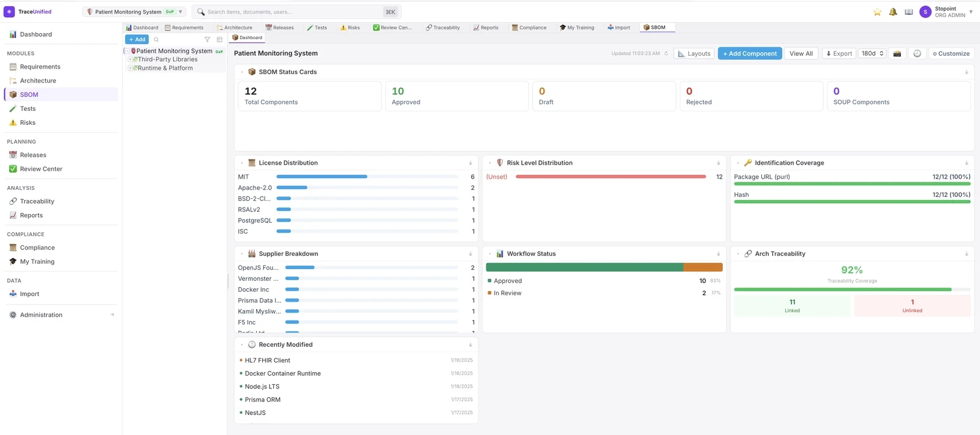Open Docker Container Runtime recent item
The width and height of the screenshot is (980, 435).
point(356,373)
